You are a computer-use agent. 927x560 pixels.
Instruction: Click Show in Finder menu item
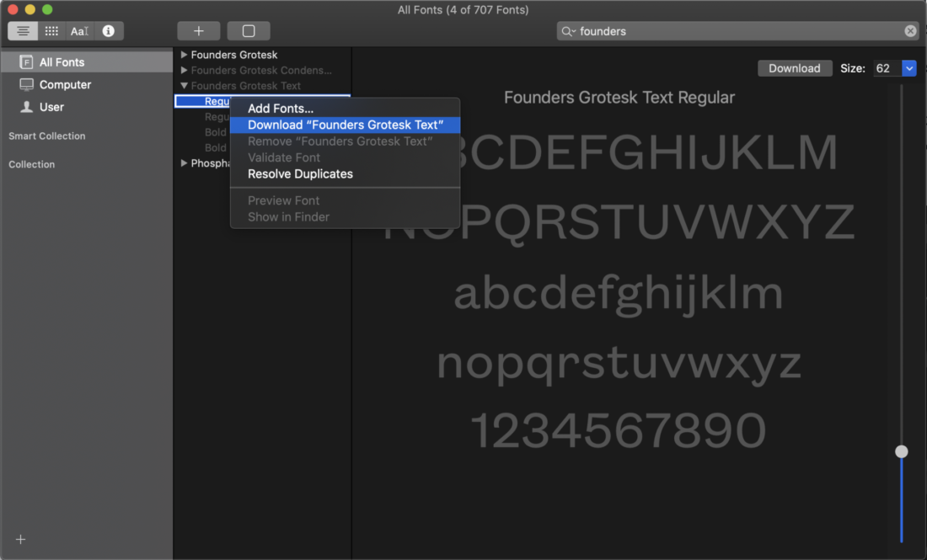(x=346, y=216)
